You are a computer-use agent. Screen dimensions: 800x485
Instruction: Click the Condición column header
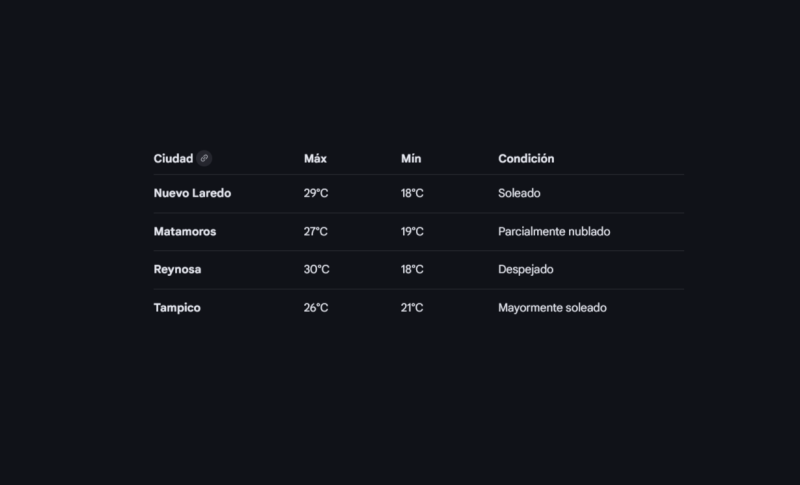[526, 158]
